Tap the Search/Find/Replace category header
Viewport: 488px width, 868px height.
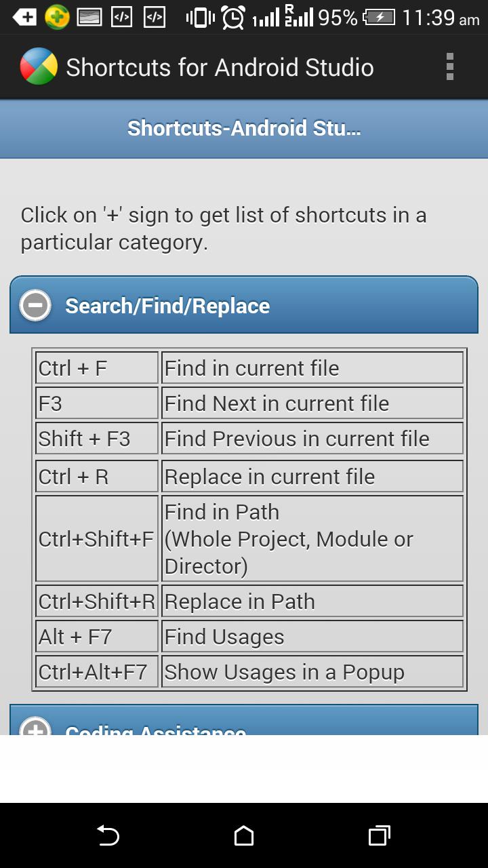[x=244, y=305]
